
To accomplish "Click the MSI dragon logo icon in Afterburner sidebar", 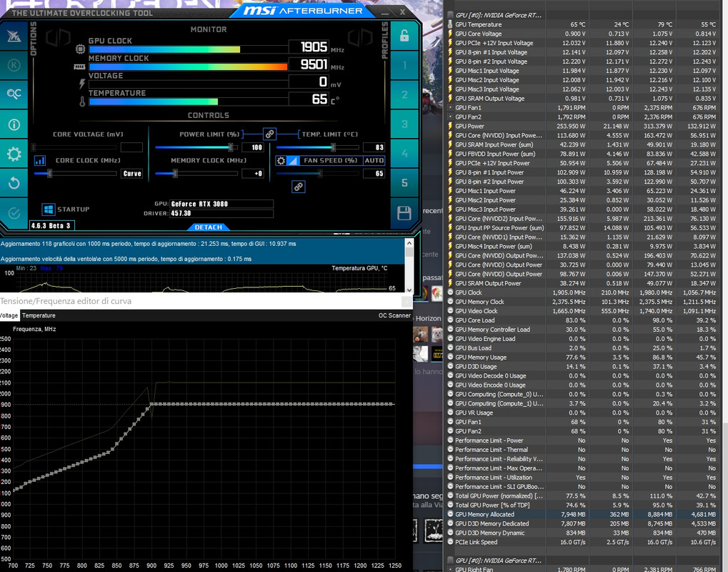I will coord(14,36).
